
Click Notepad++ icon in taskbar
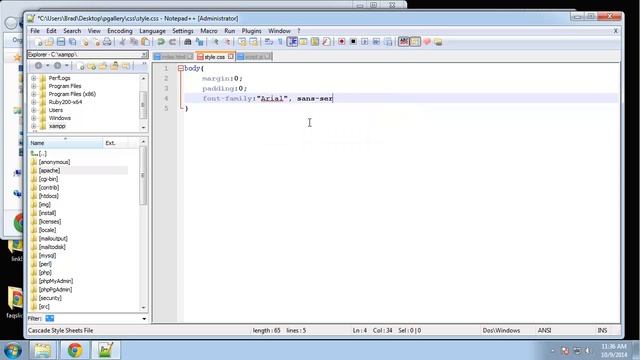point(106,350)
